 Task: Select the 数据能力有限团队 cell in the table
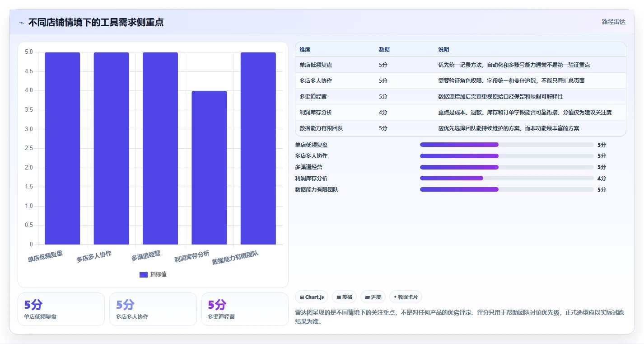321,128
